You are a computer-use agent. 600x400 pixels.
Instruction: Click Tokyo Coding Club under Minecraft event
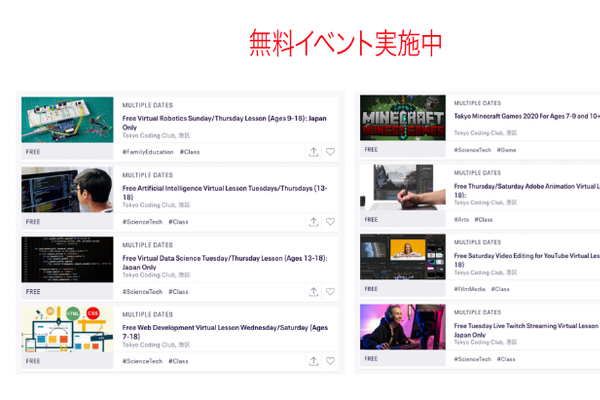click(x=486, y=133)
